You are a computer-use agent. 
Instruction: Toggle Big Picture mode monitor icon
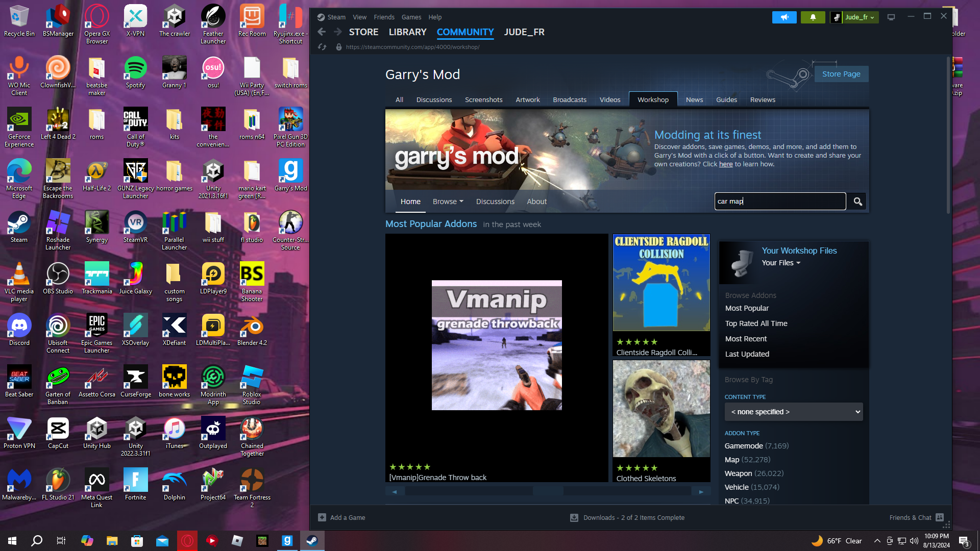[891, 17]
